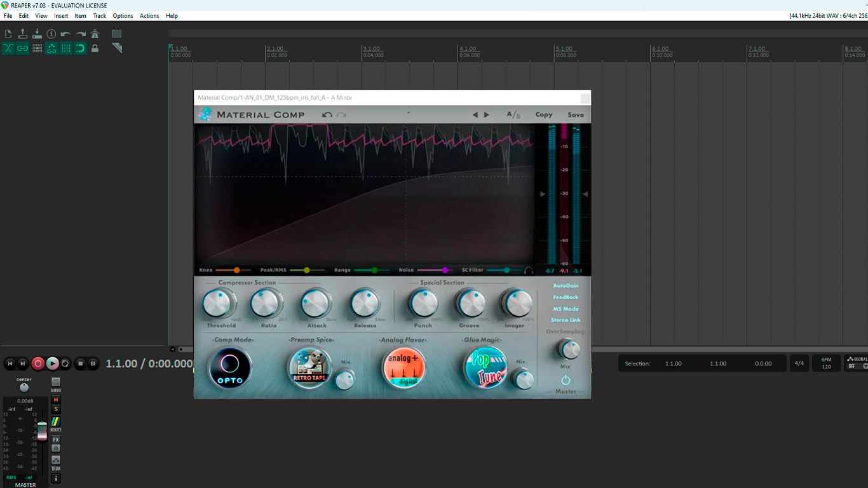Open the View menu
The height and width of the screenshot is (488, 868).
(41, 16)
